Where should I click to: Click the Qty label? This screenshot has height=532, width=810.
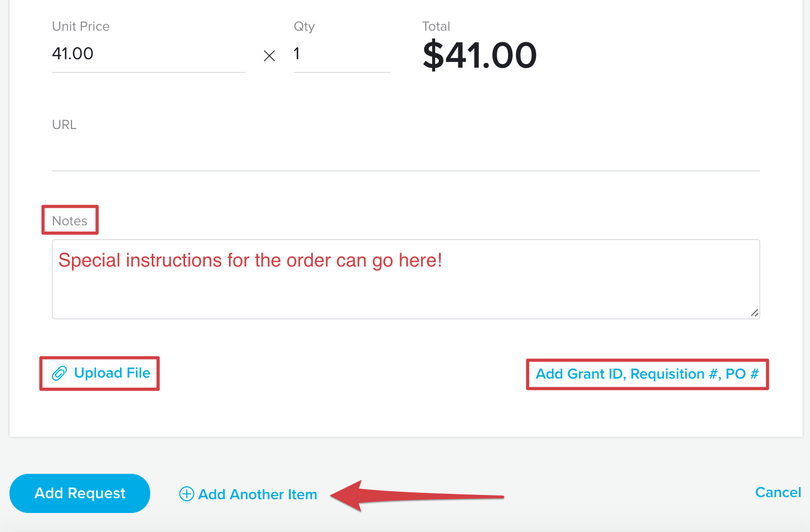305,26
